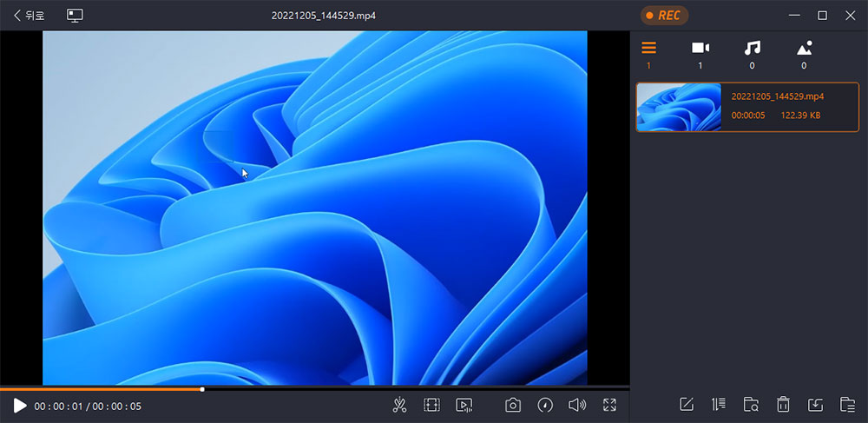
Task: Import file with the download-arrow icon
Action: (x=815, y=405)
